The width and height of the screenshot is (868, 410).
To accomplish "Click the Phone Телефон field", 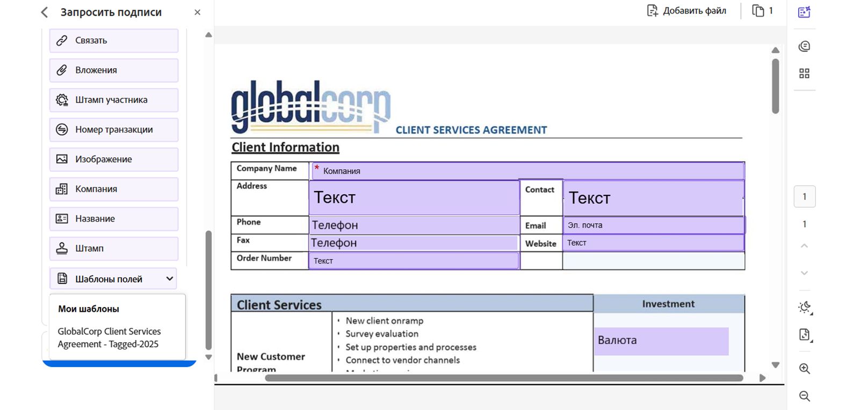I will (414, 225).
